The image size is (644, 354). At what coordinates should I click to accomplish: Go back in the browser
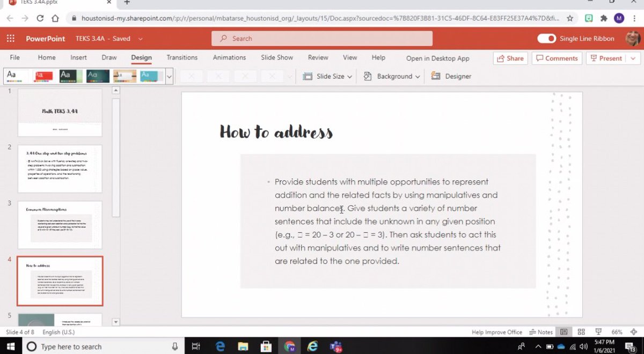click(10, 18)
